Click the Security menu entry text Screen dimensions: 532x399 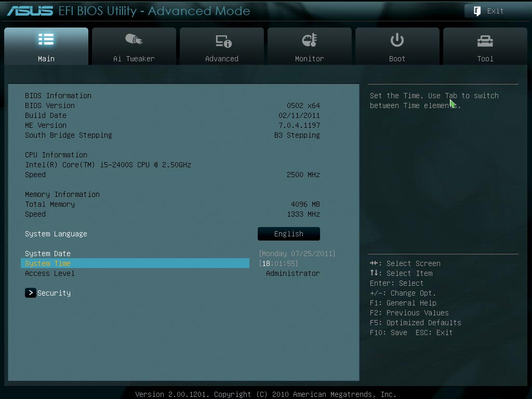54,293
